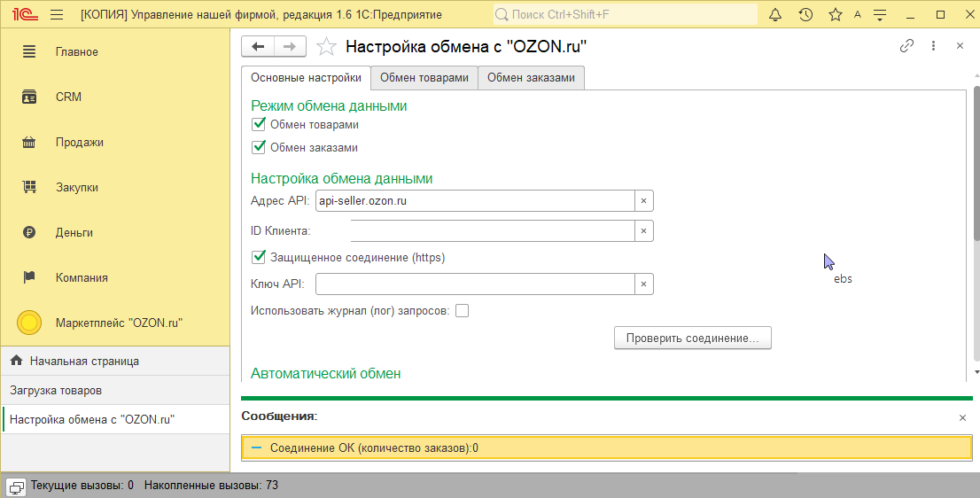
Task: Get link to form via chain icon
Action: pyautogui.click(x=906, y=45)
